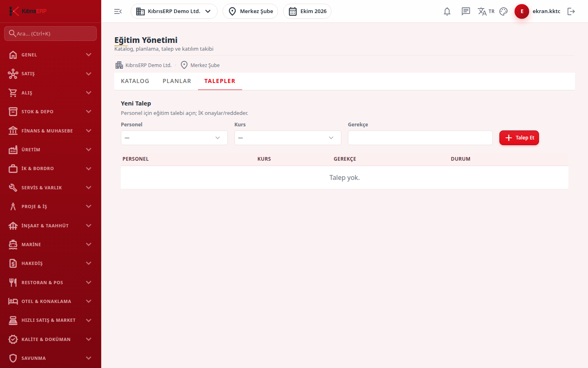The width and height of the screenshot is (588, 368).
Task: Click the Üretim factory icon
Action: click(x=13, y=150)
